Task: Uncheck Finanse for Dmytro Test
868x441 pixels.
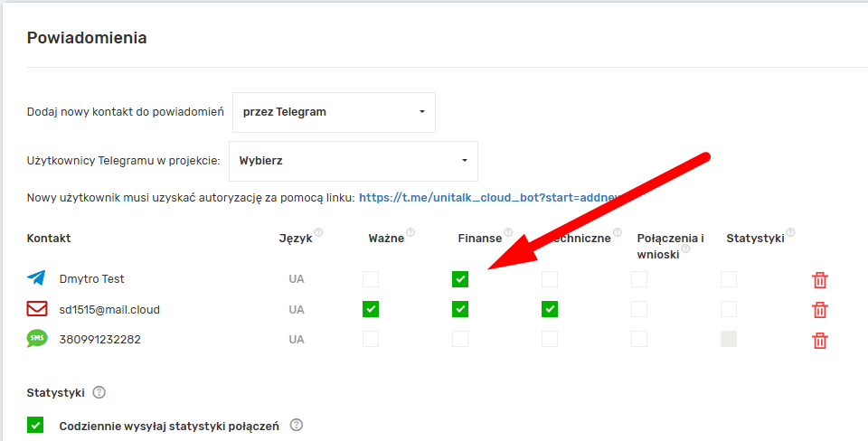Action: [x=460, y=279]
